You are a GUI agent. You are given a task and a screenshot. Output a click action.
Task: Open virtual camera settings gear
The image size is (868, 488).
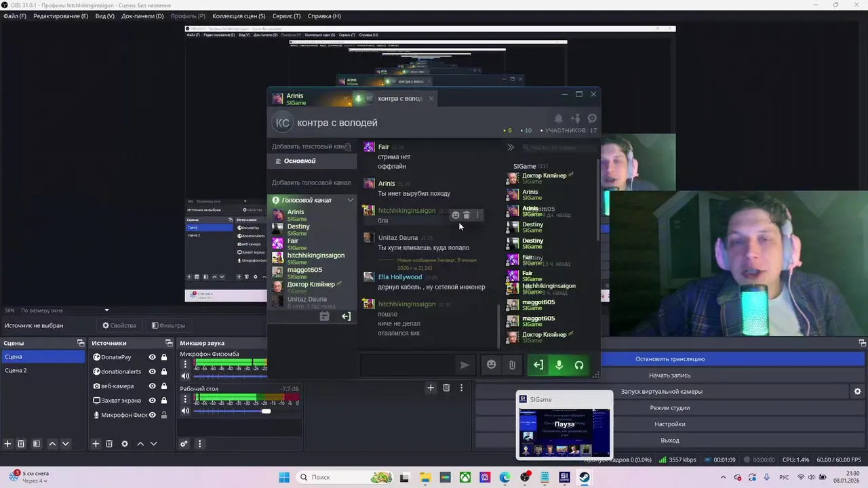857,391
